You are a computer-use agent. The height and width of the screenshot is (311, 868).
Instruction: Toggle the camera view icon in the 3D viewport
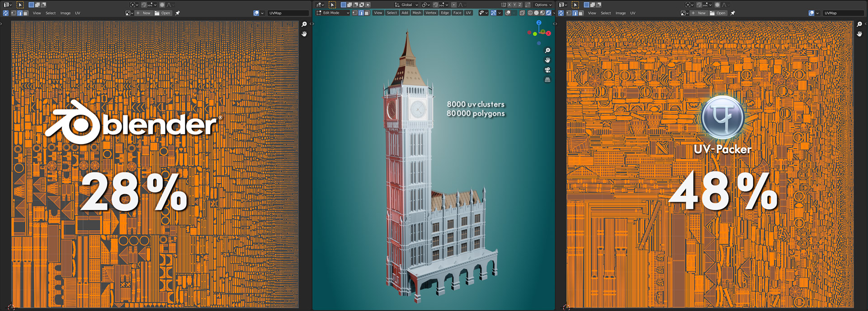coord(547,70)
